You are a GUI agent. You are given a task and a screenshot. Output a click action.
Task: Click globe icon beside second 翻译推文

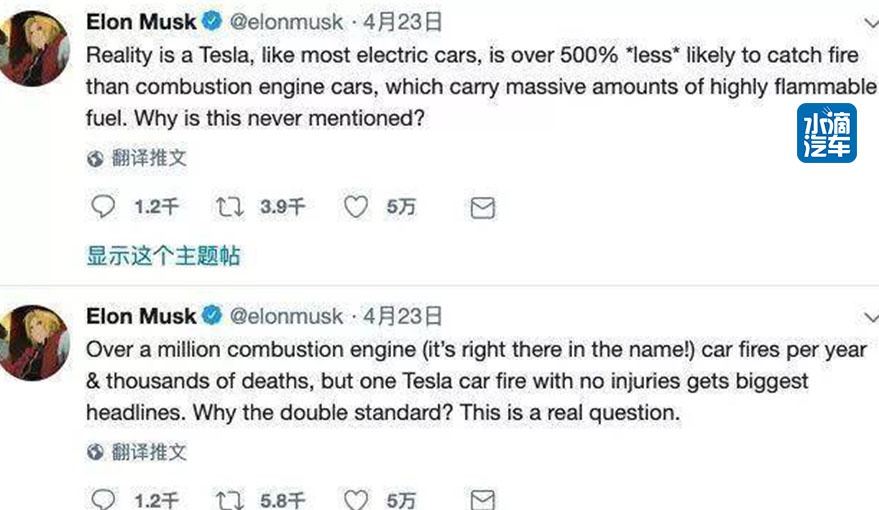click(x=96, y=452)
